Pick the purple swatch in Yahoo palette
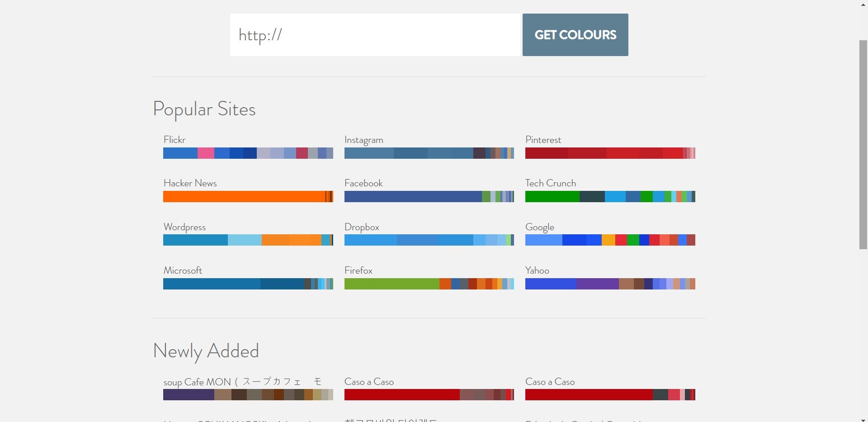This screenshot has height=422, width=868. click(x=597, y=284)
